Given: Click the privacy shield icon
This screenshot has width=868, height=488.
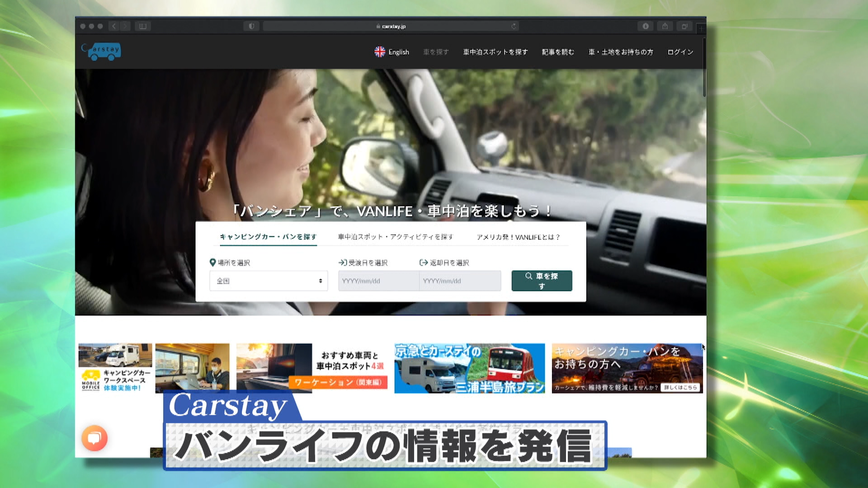Looking at the screenshot, I should point(251,26).
